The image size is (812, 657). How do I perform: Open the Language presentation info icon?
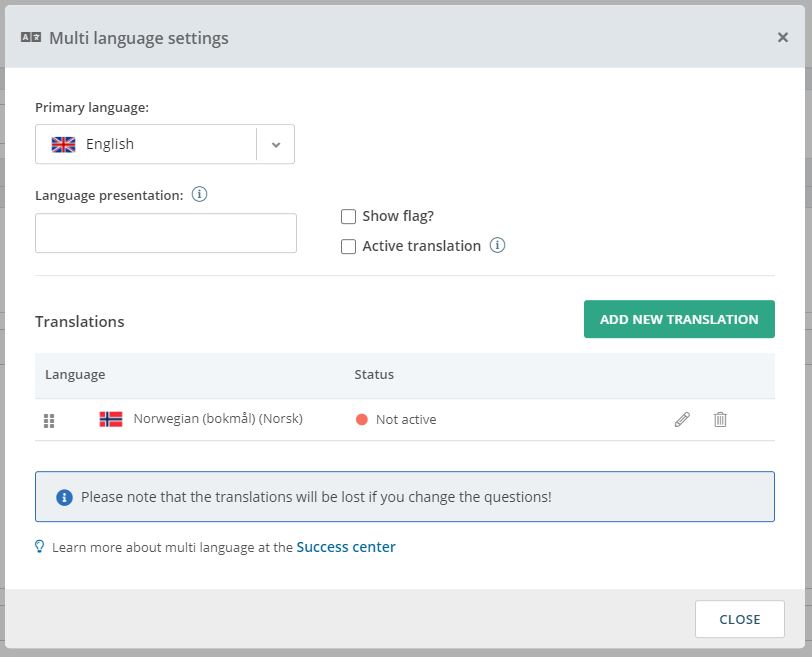[199, 195]
